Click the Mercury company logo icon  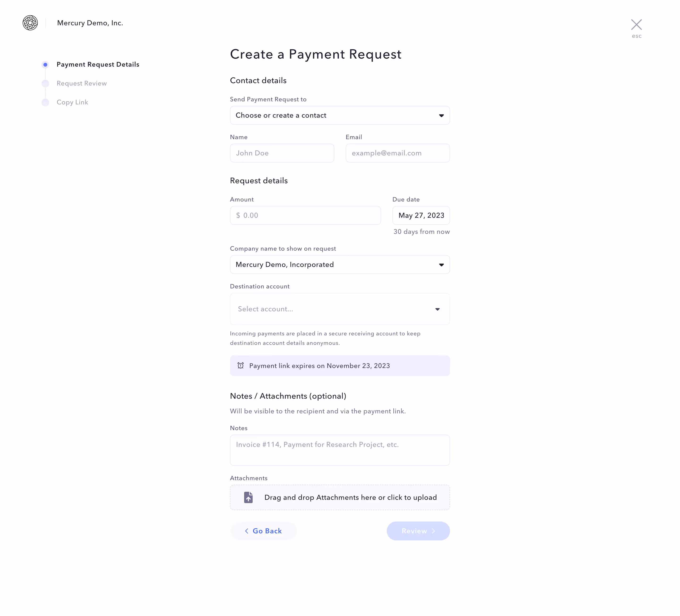point(30,23)
